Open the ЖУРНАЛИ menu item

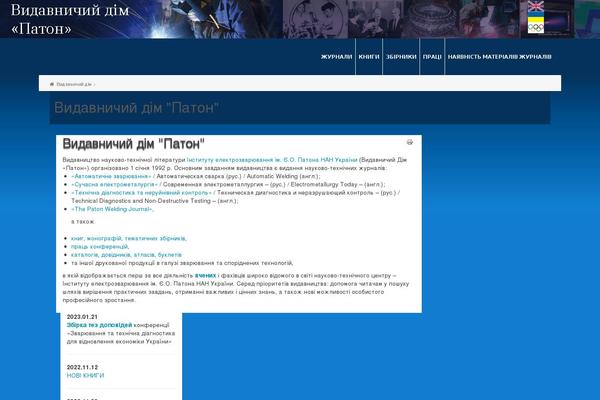(x=336, y=57)
